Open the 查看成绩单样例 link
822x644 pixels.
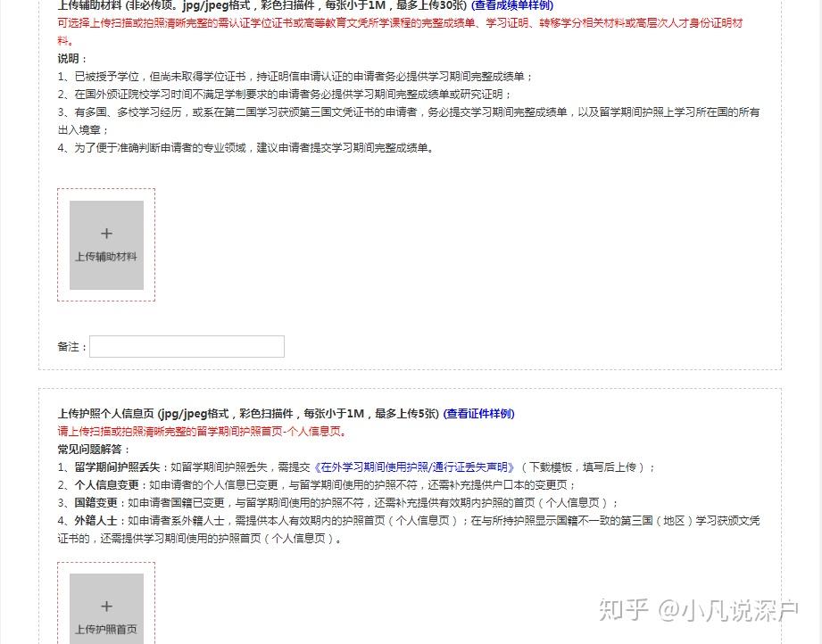pyautogui.click(x=512, y=5)
